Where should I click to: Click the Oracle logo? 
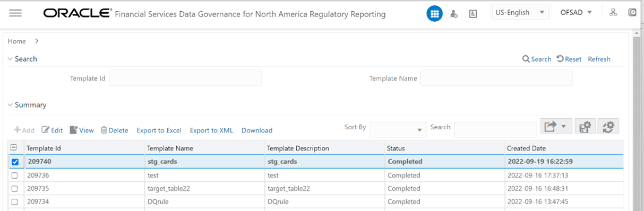[x=78, y=13]
